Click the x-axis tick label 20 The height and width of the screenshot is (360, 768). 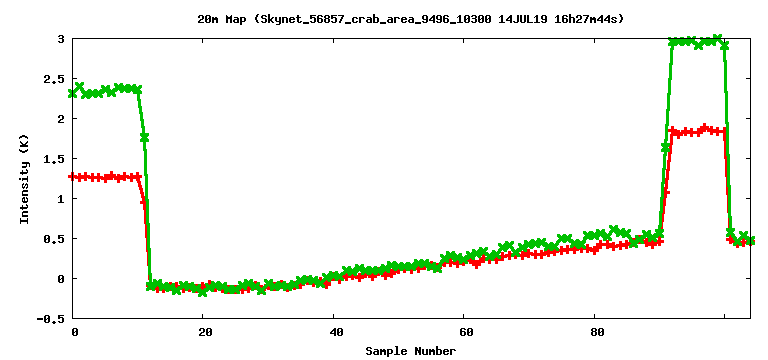pyautogui.click(x=206, y=333)
